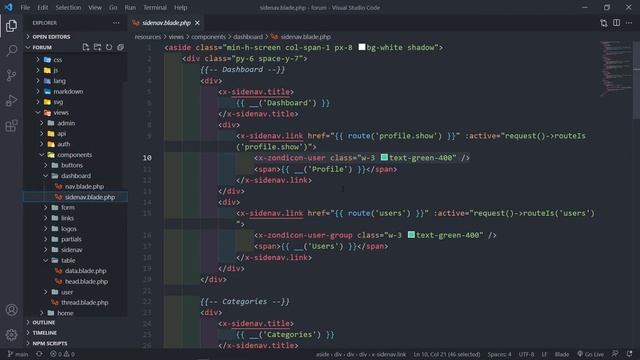640x360 pixels.
Task: Open the Help menu
Action: [x=180, y=7]
